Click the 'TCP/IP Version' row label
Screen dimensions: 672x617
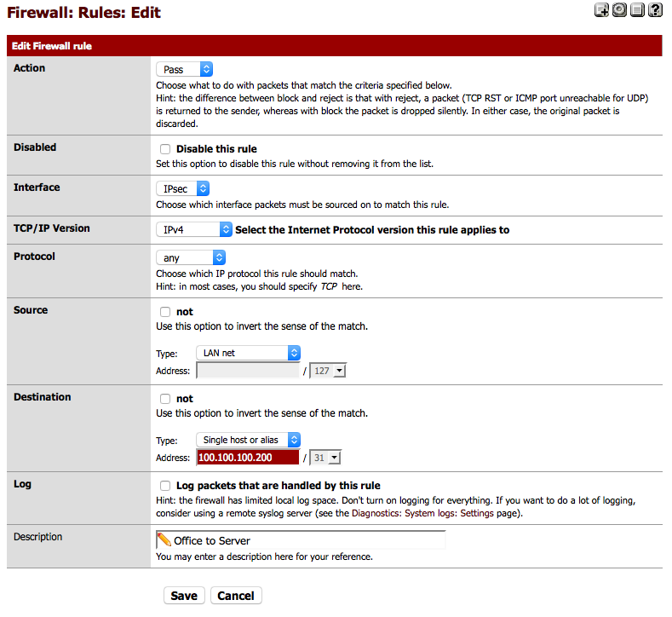[52, 228]
